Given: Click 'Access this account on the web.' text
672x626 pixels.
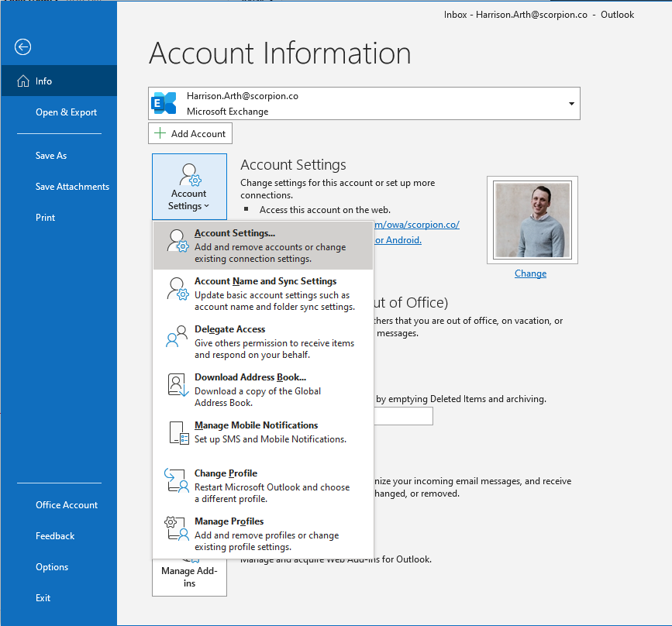Looking at the screenshot, I should pos(325,210).
